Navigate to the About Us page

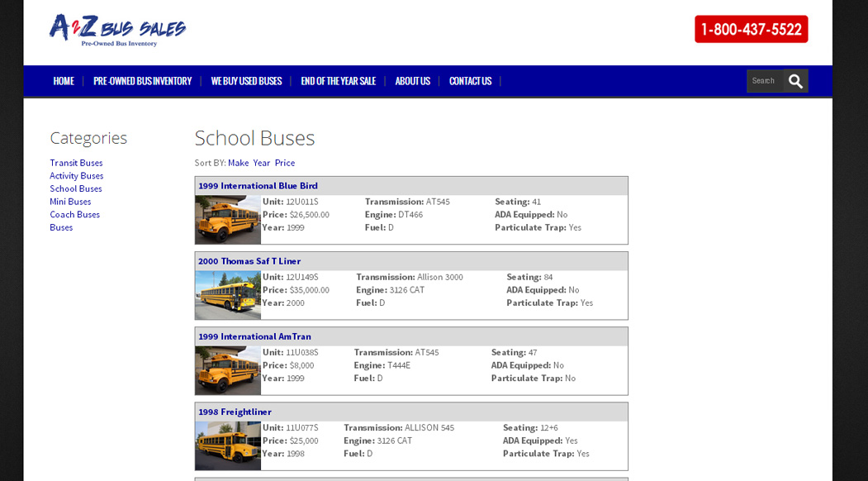click(412, 81)
